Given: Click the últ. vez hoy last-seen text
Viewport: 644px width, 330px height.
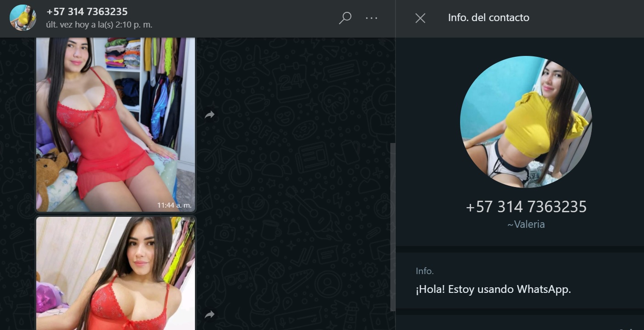Looking at the screenshot, I should click(x=99, y=25).
